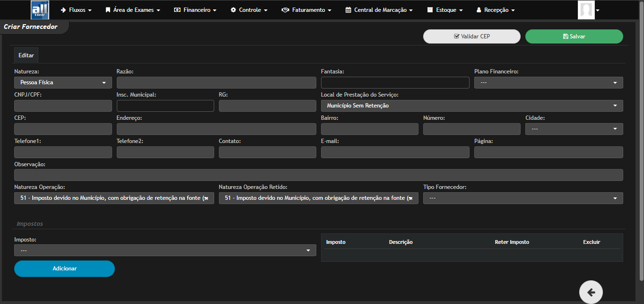Image resolution: width=644 pixels, height=304 pixels.
Task: Open the Financeiro menu
Action: [x=195, y=10]
